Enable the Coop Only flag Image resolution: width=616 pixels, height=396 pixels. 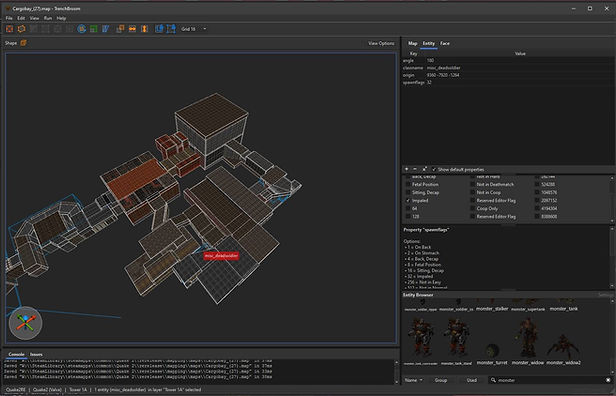(473, 209)
